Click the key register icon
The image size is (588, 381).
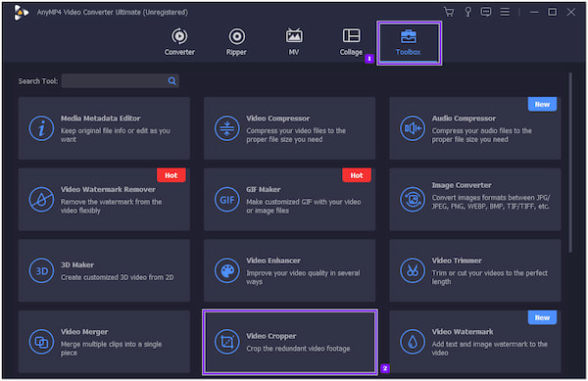pyautogui.click(x=468, y=12)
